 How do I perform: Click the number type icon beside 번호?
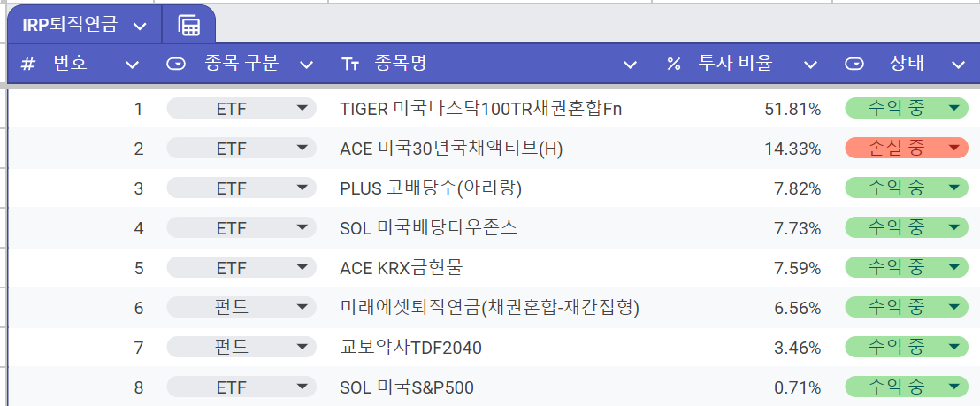[x=27, y=64]
